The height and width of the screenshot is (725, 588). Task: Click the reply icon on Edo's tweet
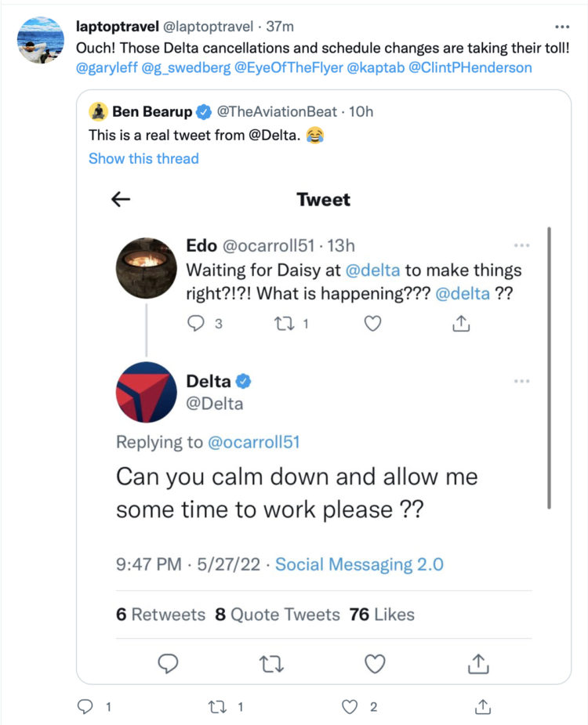[x=196, y=323]
